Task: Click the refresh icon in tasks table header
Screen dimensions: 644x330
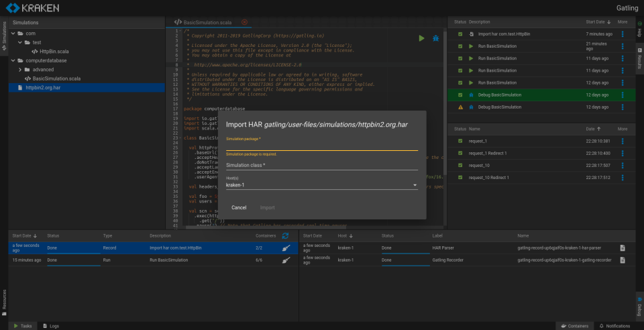Action: [285, 236]
